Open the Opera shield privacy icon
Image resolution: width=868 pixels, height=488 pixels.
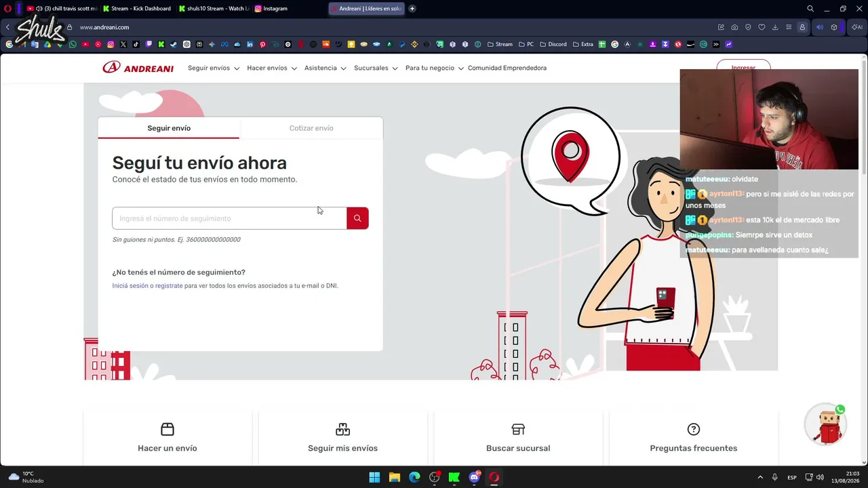coord(748,27)
